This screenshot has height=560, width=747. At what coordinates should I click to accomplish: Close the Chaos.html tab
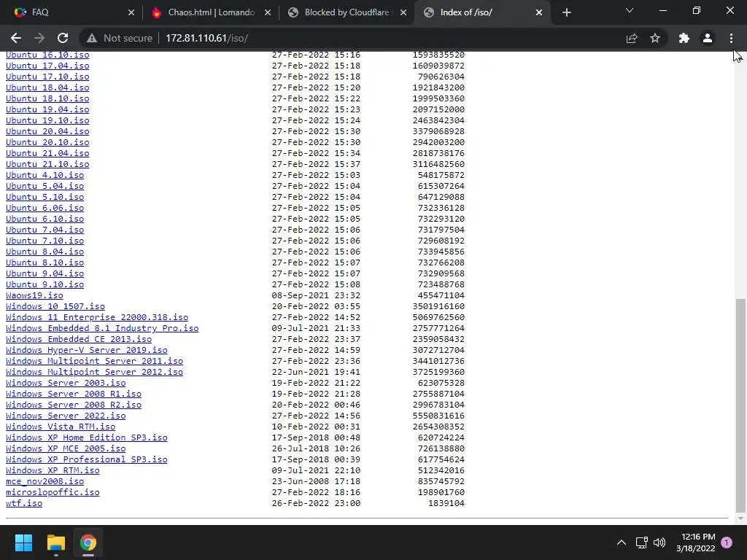(x=268, y=12)
